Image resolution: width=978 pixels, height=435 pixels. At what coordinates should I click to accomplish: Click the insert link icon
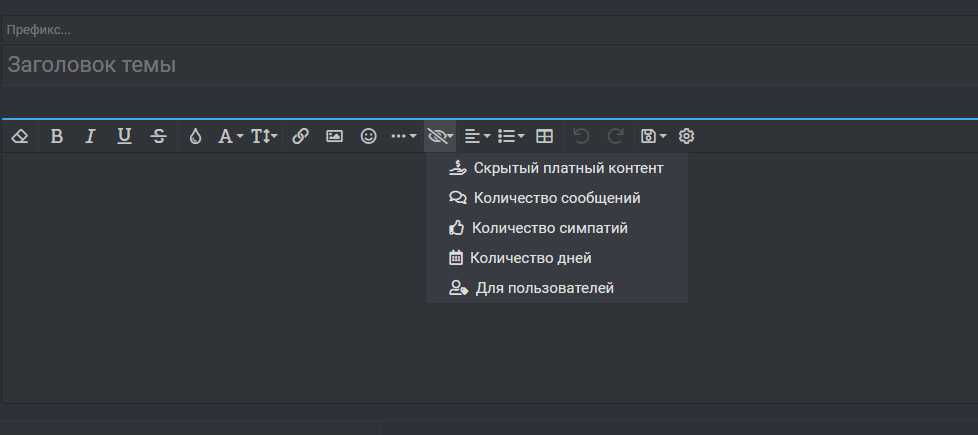[300, 136]
